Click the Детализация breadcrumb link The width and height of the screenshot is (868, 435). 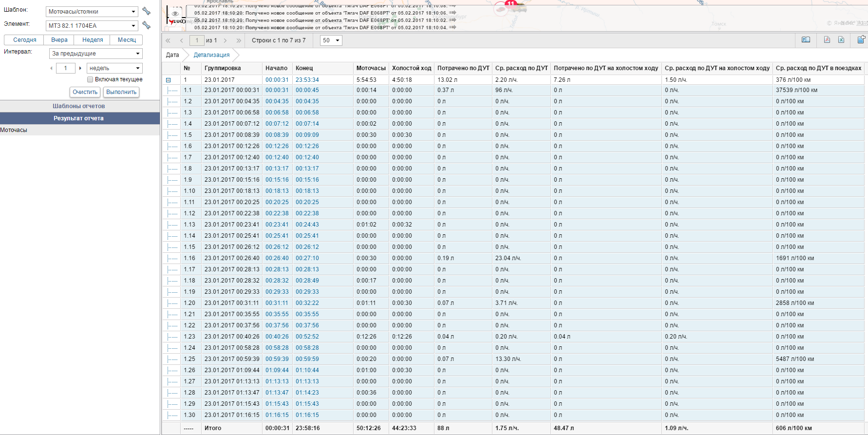[x=211, y=55]
